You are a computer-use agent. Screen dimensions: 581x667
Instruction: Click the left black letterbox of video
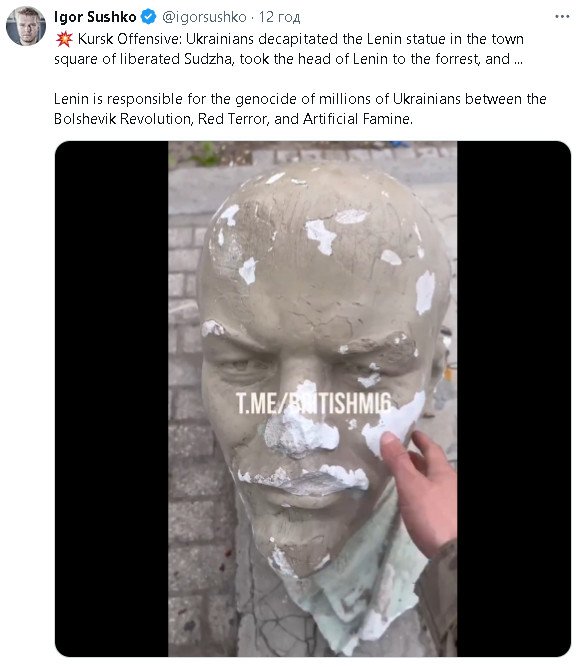111,399
